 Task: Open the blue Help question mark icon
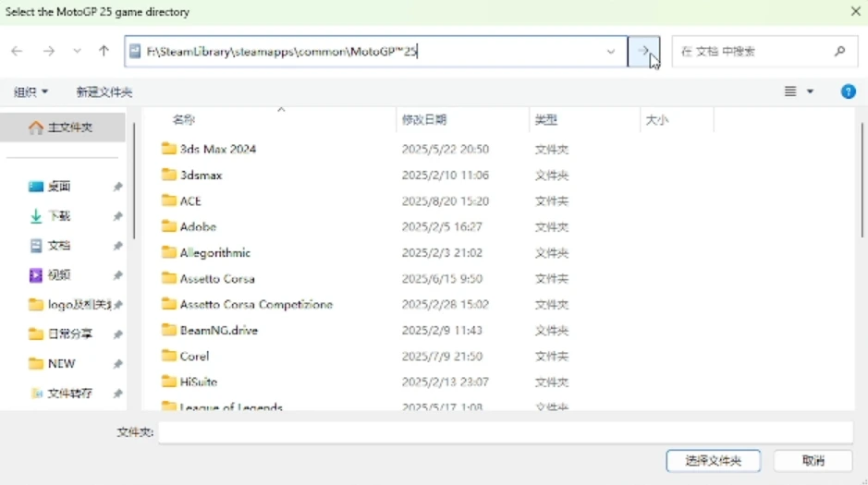click(848, 91)
